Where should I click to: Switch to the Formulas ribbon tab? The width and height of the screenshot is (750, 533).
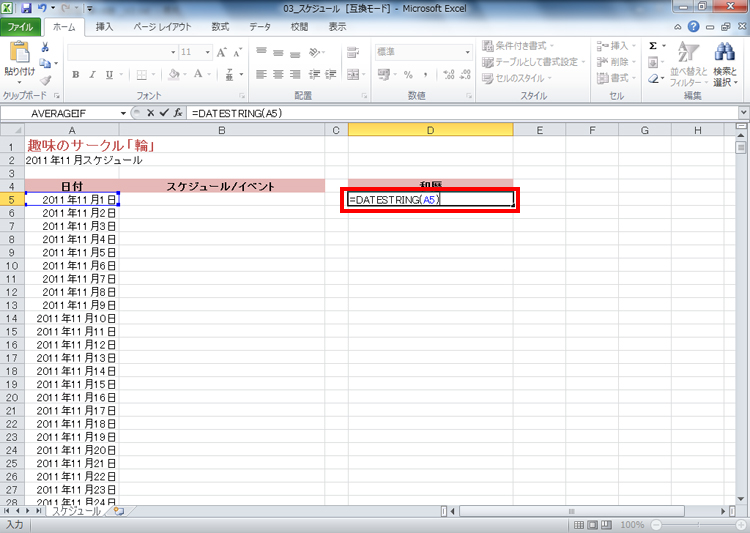[220, 27]
